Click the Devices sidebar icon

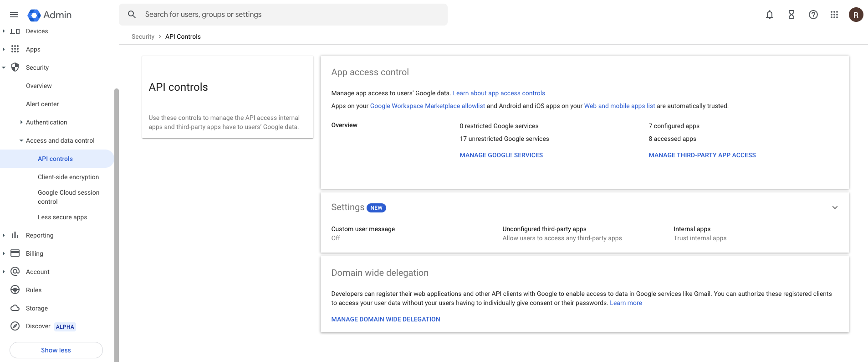pyautogui.click(x=15, y=31)
